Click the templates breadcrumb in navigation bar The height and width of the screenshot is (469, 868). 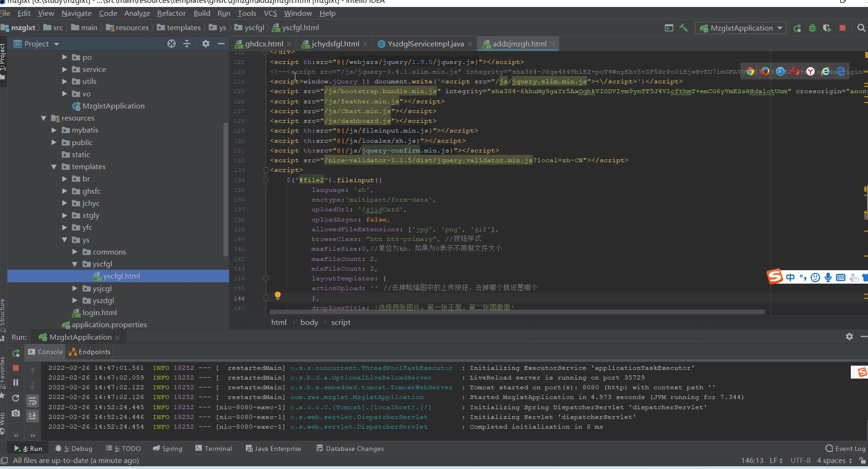(x=179, y=28)
